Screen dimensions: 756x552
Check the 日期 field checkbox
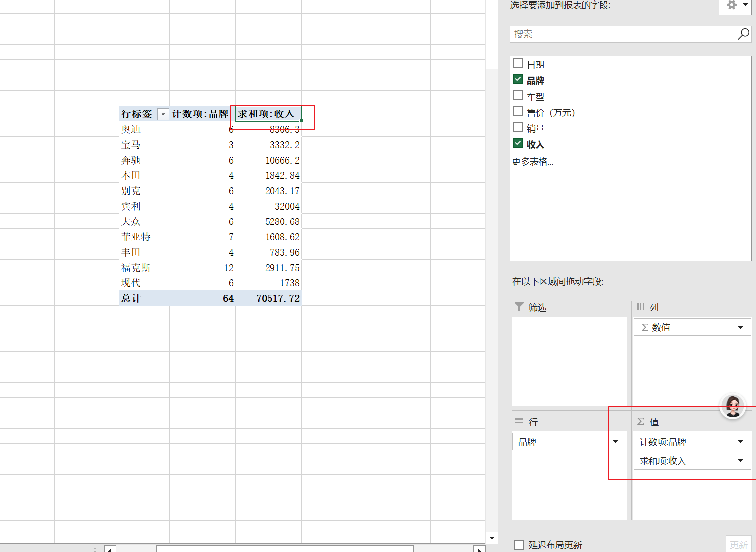tap(518, 63)
